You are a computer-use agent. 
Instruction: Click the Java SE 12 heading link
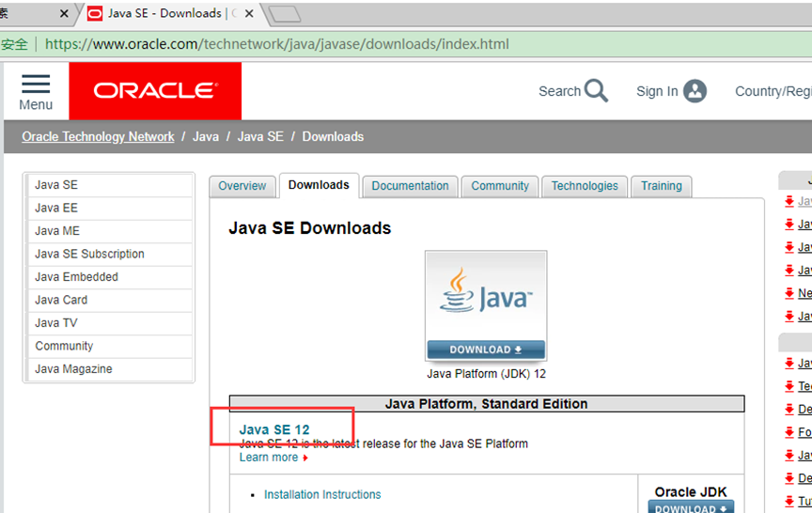pos(273,429)
